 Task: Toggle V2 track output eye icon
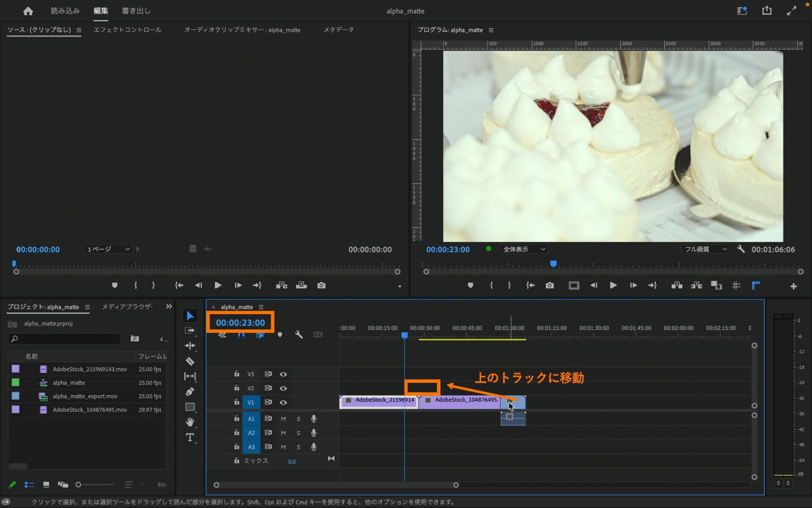[x=283, y=388]
